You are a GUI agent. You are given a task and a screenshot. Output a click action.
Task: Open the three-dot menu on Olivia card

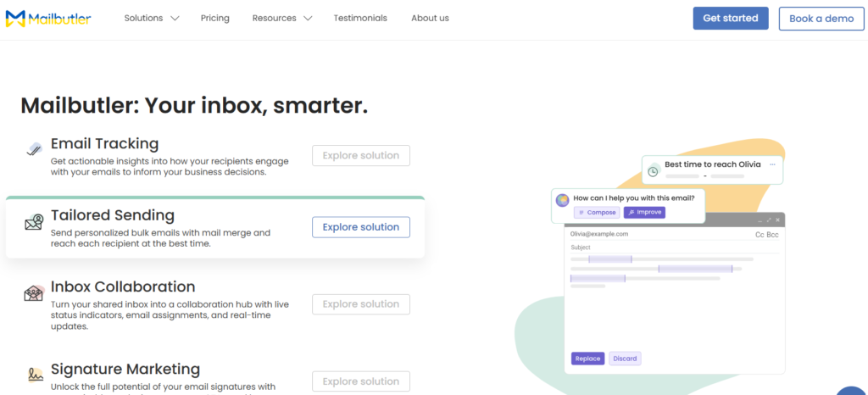pos(772,164)
